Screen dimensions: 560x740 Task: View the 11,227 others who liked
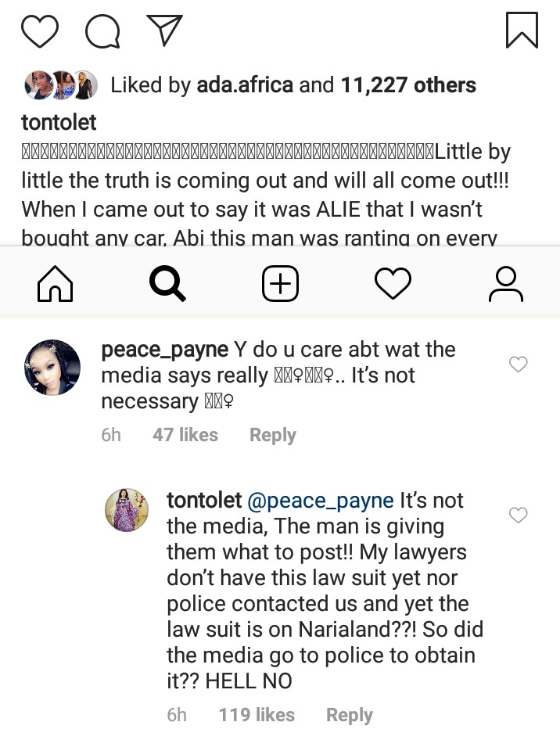pyautogui.click(x=408, y=84)
